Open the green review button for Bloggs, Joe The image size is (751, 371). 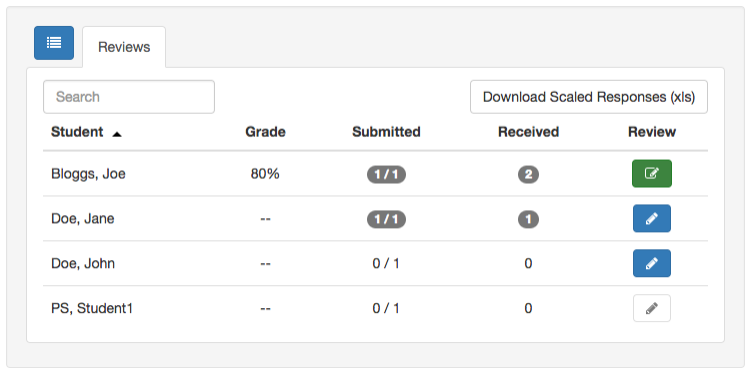tap(651, 173)
